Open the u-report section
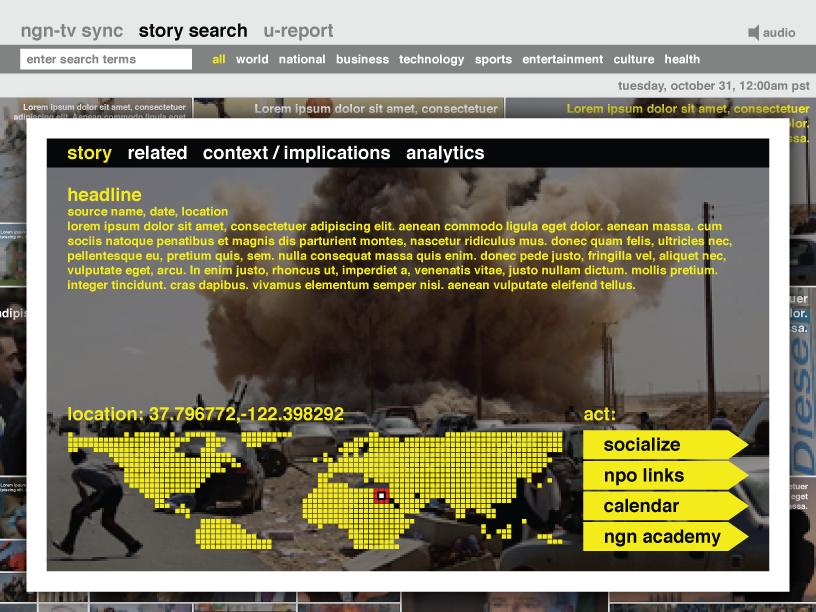The height and width of the screenshot is (612, 816). point(298,31)
